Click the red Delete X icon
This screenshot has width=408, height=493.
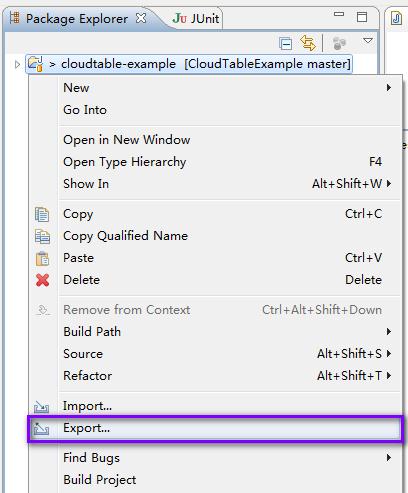click(x=42, y=280)
